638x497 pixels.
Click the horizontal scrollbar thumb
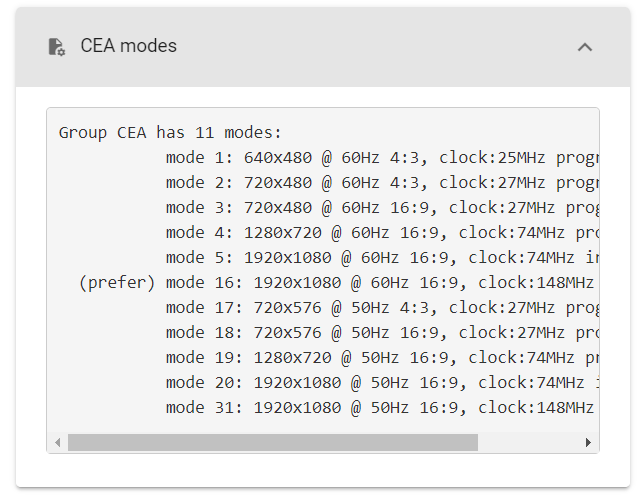pos(273,442)
